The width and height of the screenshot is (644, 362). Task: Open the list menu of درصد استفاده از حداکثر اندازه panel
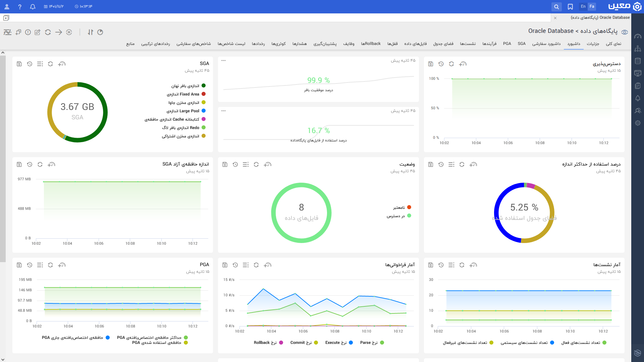[x=451, y=164]
